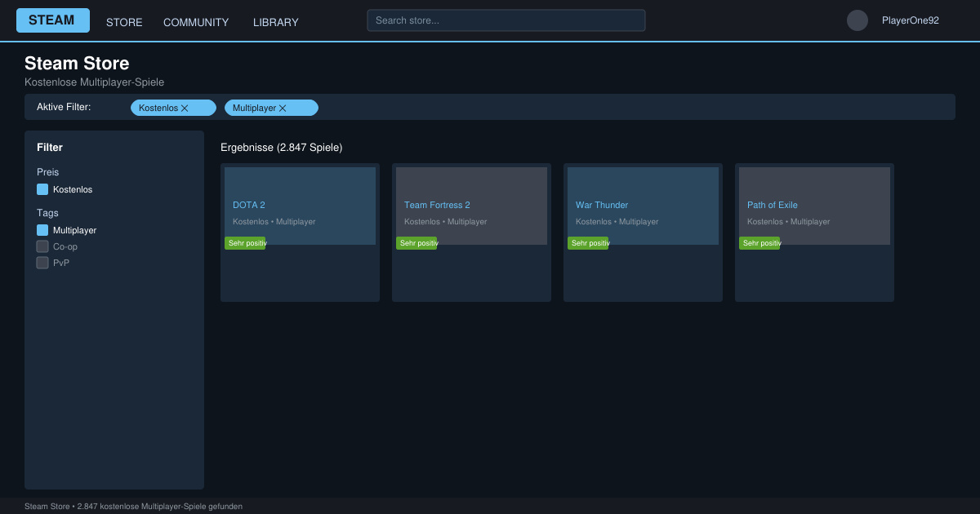Open the Team Fortress 2 game title
This screenshot has height=514, width=980.
coord(437,205)
